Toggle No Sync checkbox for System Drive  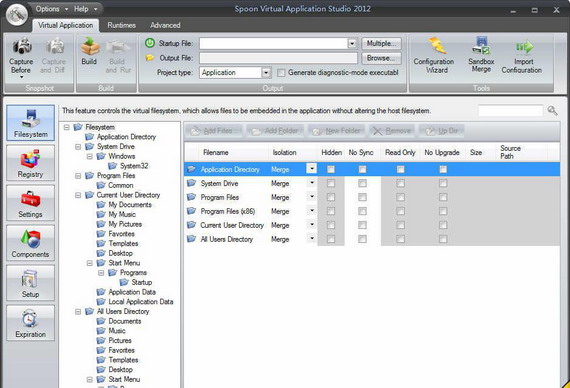point(362,183)
